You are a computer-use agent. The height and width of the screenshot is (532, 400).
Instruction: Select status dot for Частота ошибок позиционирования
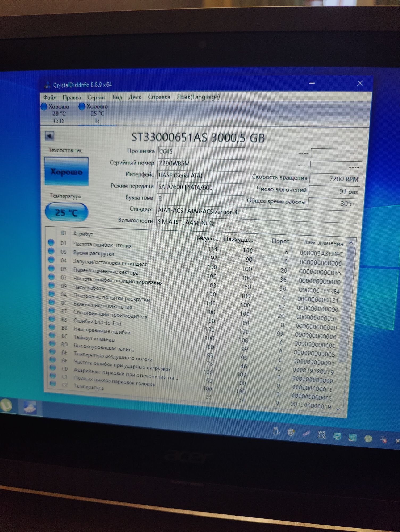tap(52, 277)
